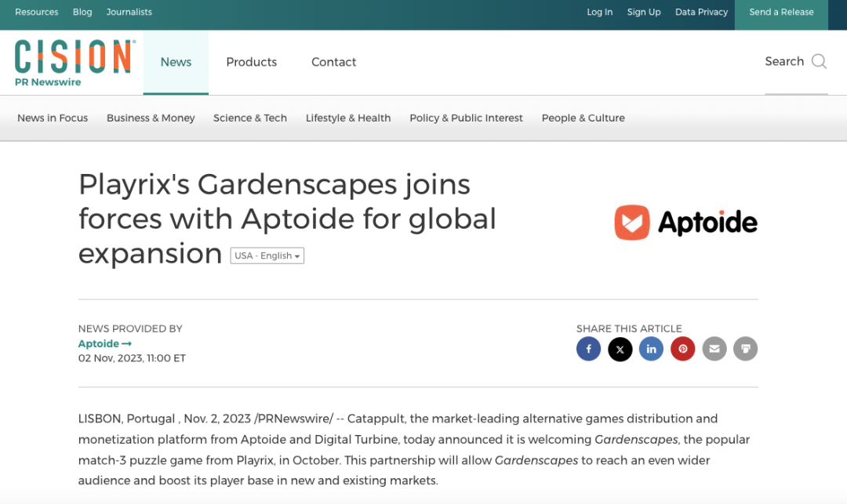
Task: Select Science & Tech category
Action: [x=249, y=118]
